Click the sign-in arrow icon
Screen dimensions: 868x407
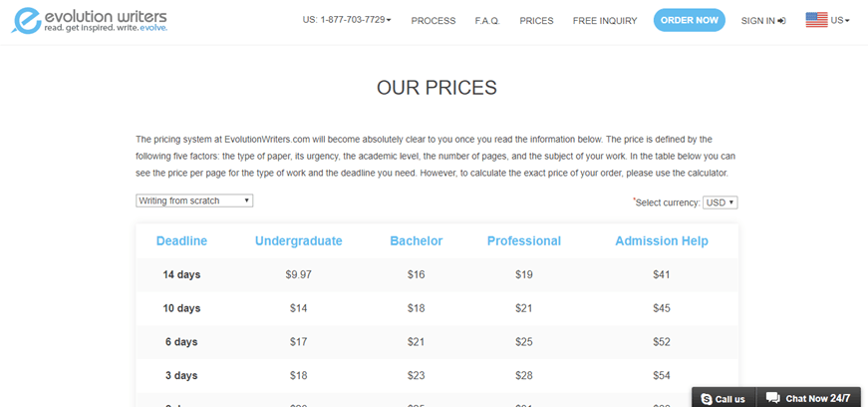coord(781,21)
